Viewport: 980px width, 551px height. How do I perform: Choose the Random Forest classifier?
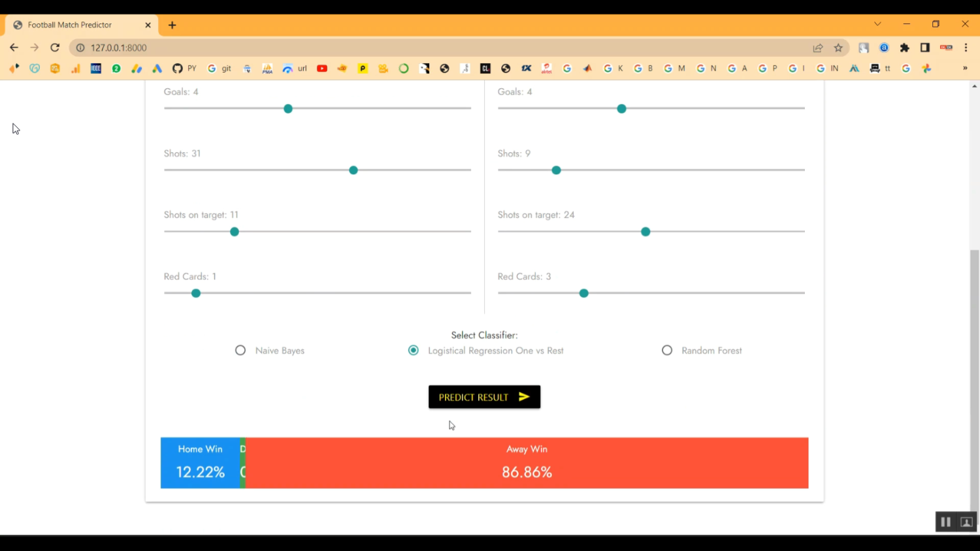[667, 351]
